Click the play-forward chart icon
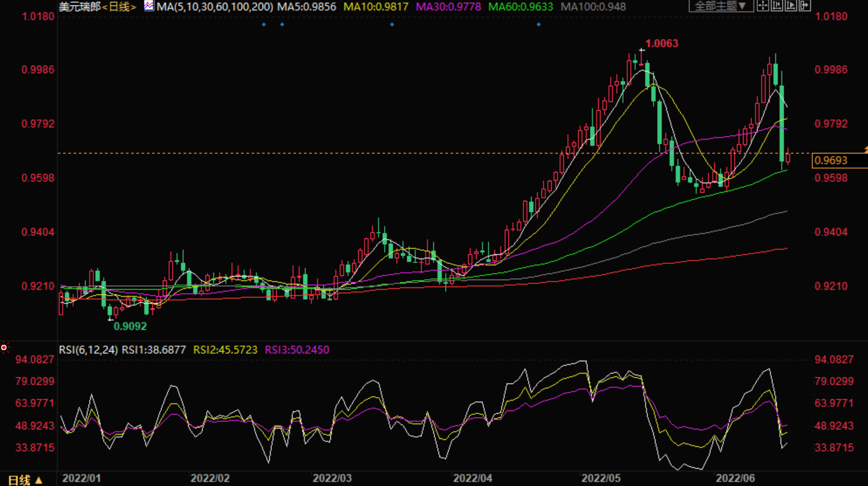 point(791,6)
